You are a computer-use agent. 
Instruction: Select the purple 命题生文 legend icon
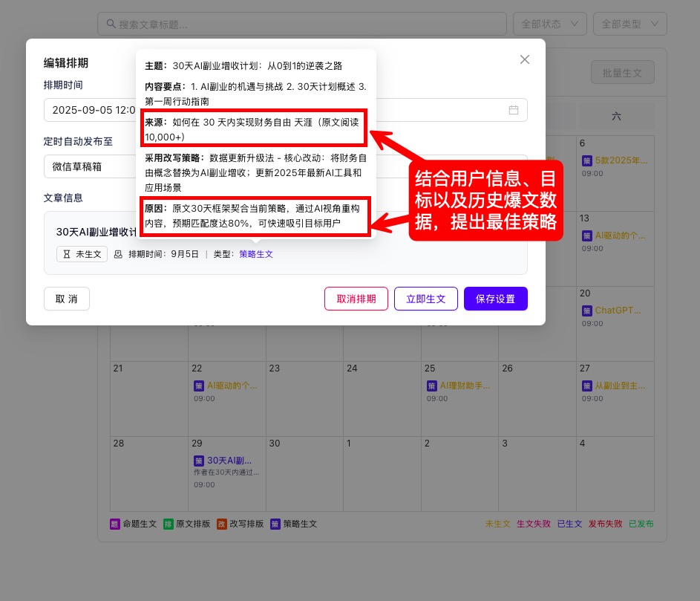[x=116, y=524]
